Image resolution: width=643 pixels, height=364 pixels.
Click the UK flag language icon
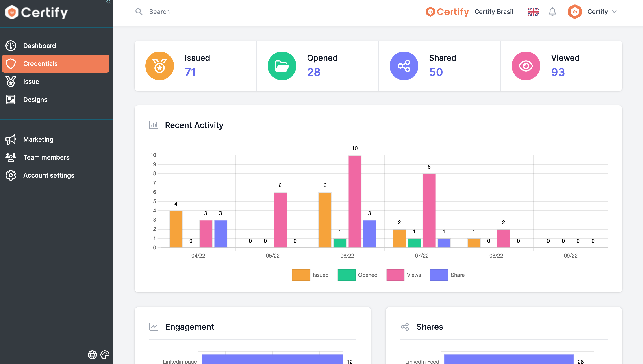point(533,12)
